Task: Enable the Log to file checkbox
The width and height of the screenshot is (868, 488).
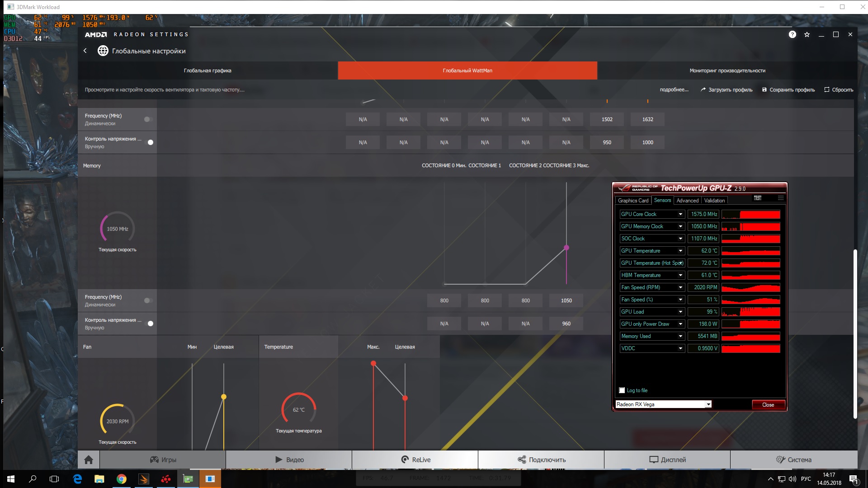Action: click(622, 390)
